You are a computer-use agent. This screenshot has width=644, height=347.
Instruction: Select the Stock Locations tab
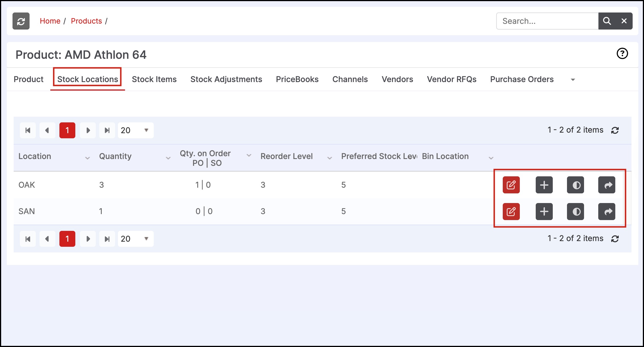[88, 79]
